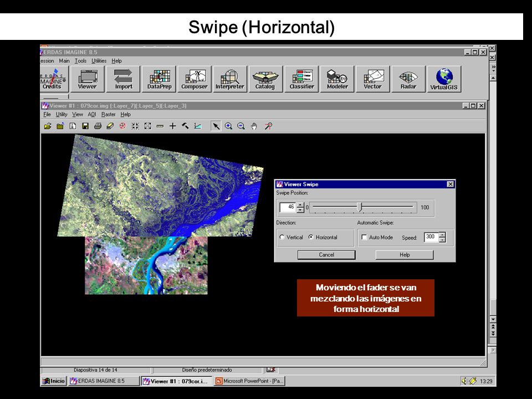Click the red circular reset icon

click(x=122, y=126)
